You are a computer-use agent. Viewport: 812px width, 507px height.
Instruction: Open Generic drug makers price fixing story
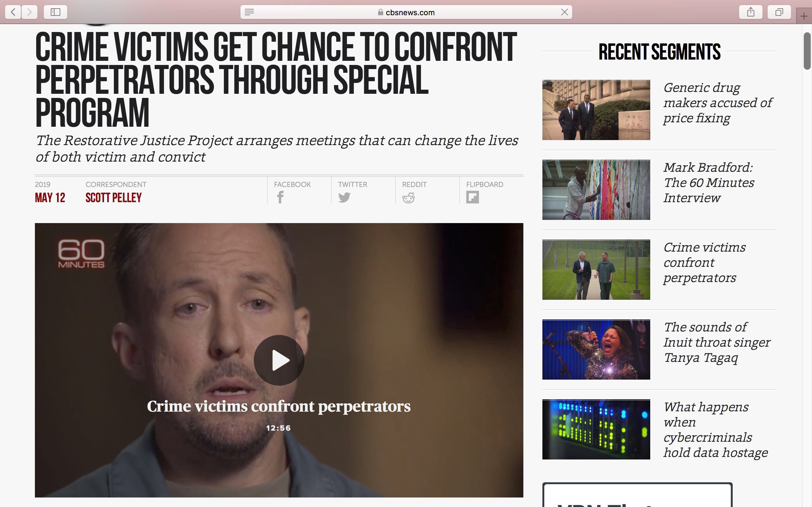tap(717, 103)
